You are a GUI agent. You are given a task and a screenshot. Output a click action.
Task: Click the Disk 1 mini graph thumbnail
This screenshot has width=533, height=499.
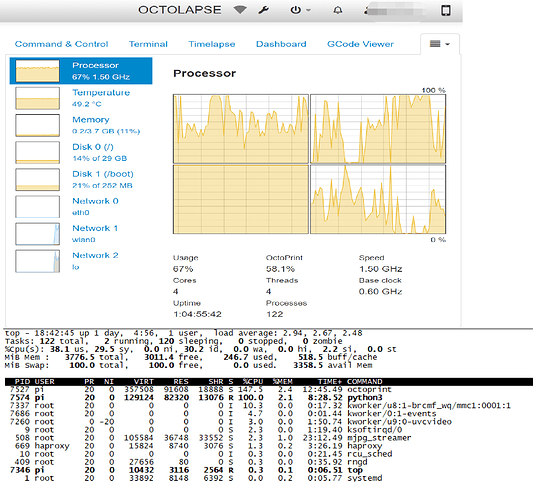pos(37,179)
